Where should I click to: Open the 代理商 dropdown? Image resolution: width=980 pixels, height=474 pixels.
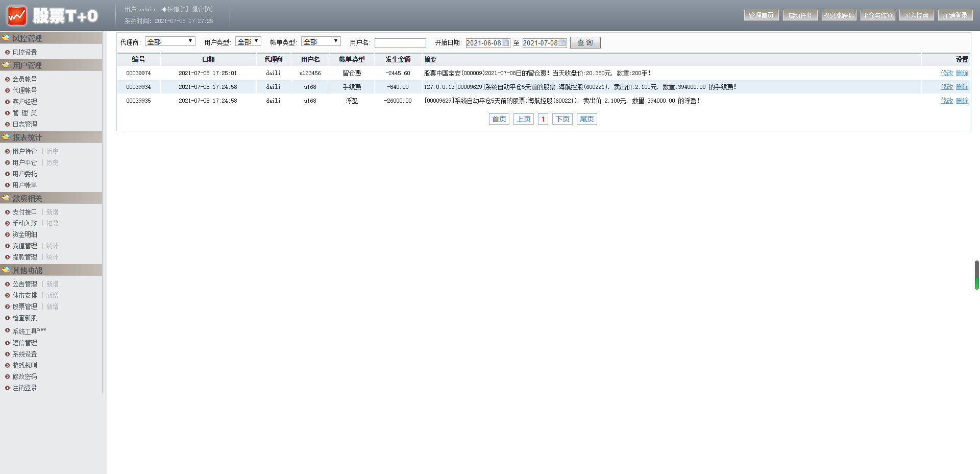click(x=170, y=41)
